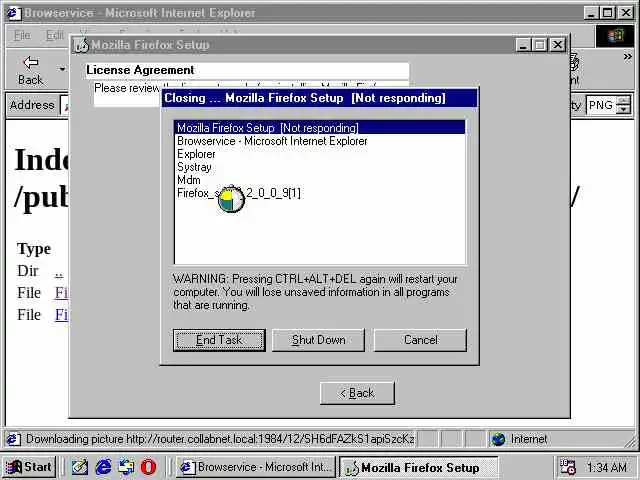Image resolution: width=640 pixels, height=480 pixels.
Task: Click the 1:34 AM system clock
Action: (607, 467)
